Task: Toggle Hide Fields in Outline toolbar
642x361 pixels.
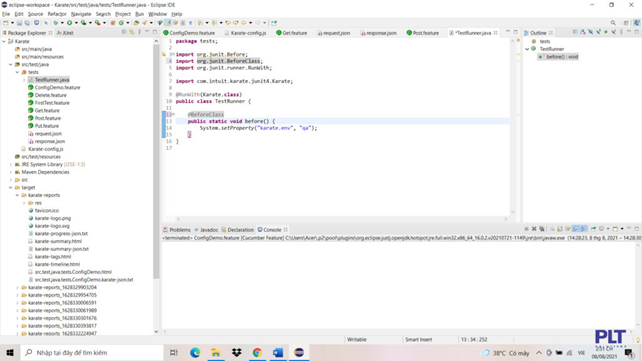Action: point(590,32)
